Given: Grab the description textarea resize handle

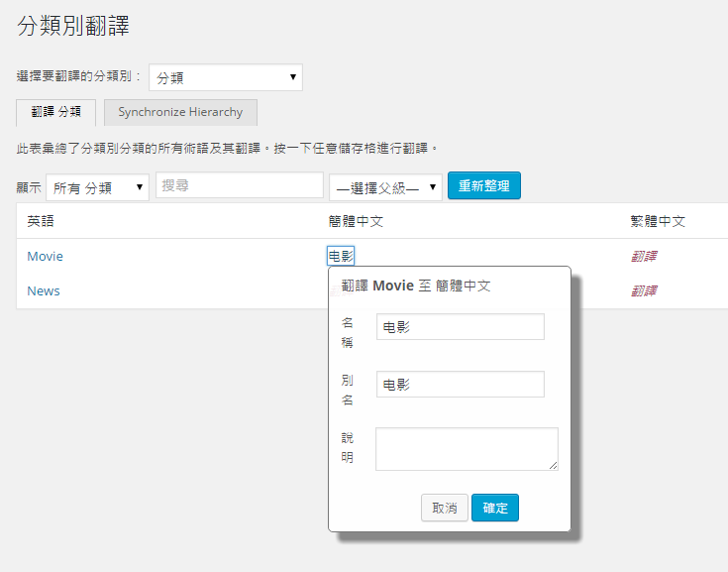Looking at the screenshot, I should [554, 466].
